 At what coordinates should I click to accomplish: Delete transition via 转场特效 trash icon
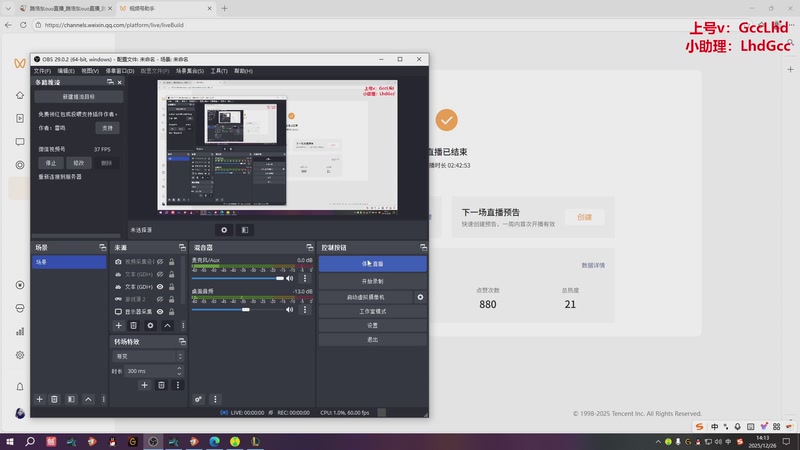161,385
